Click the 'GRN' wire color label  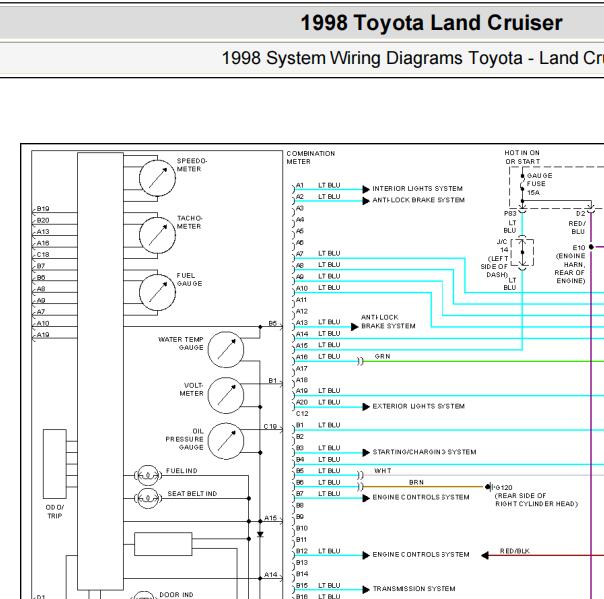click(x=383, y=357)
